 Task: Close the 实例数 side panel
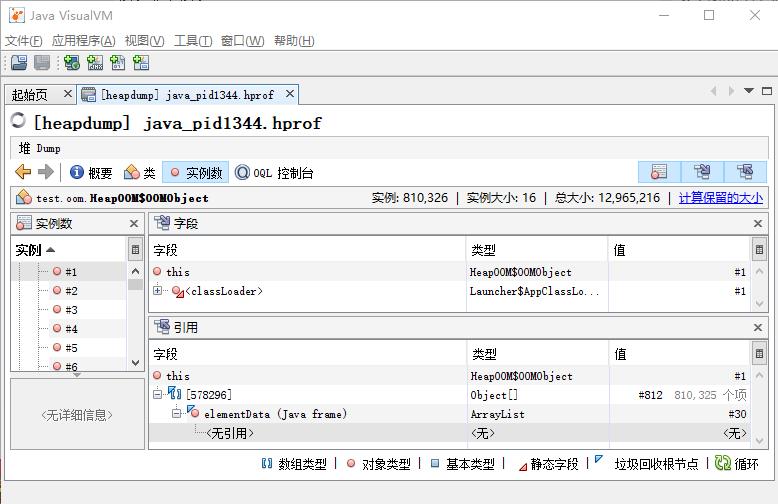134,223
